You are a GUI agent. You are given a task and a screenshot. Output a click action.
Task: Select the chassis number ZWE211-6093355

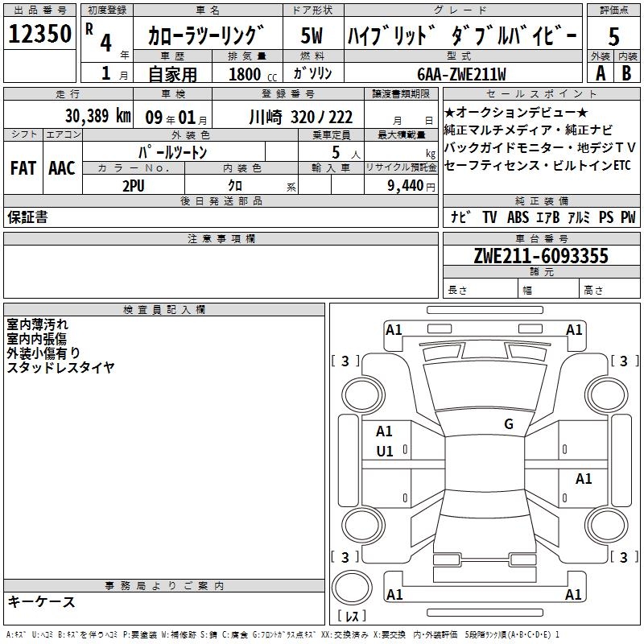point(540,257)
